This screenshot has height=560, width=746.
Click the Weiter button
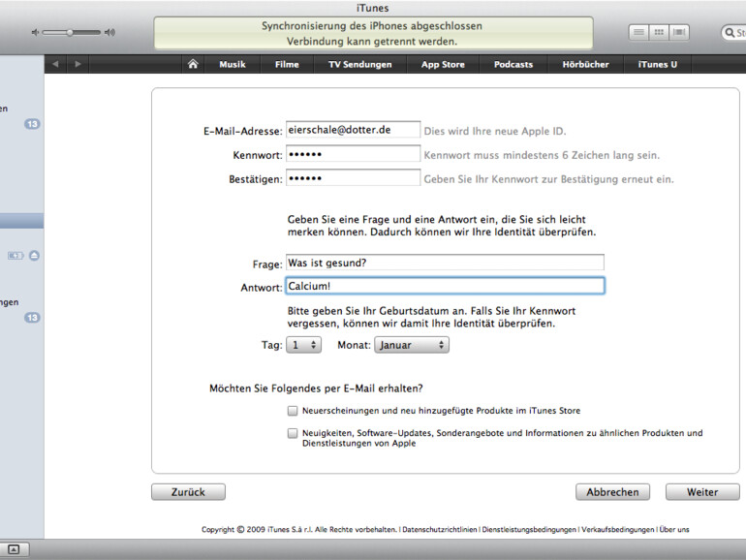coord(702,492)
